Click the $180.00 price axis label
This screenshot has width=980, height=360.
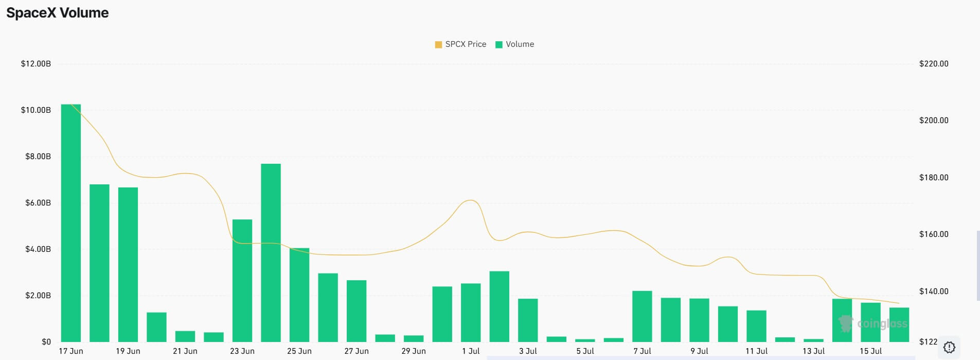coord(934,178)
